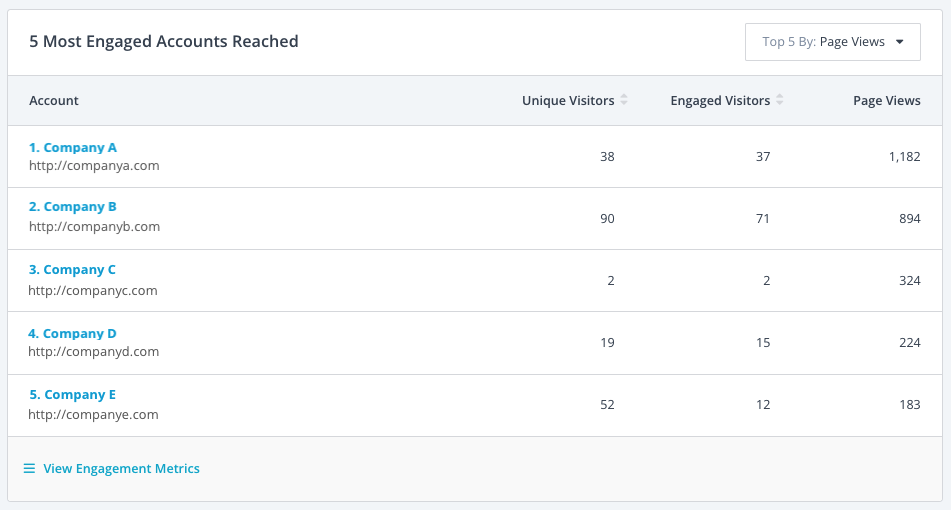Viewport: 951px width, 510px height.
Task: Click the 5 Most Engaged Accounts Reached title
Action: click(164, 42)
